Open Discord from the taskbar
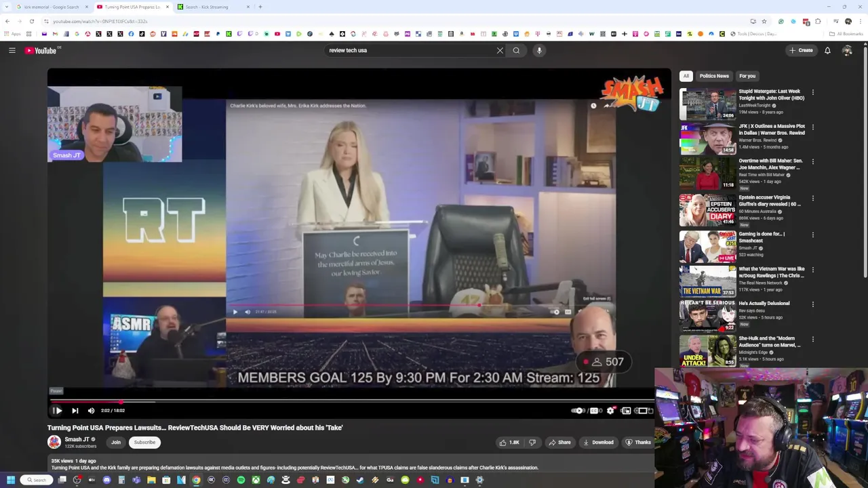Screen dimensions: 868x488 coord(106,480)
